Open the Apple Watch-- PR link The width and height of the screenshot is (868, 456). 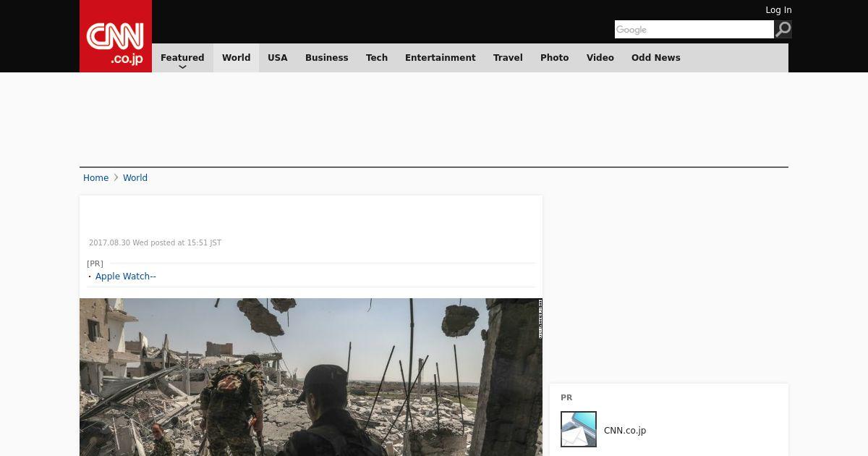tap(126, 276)
